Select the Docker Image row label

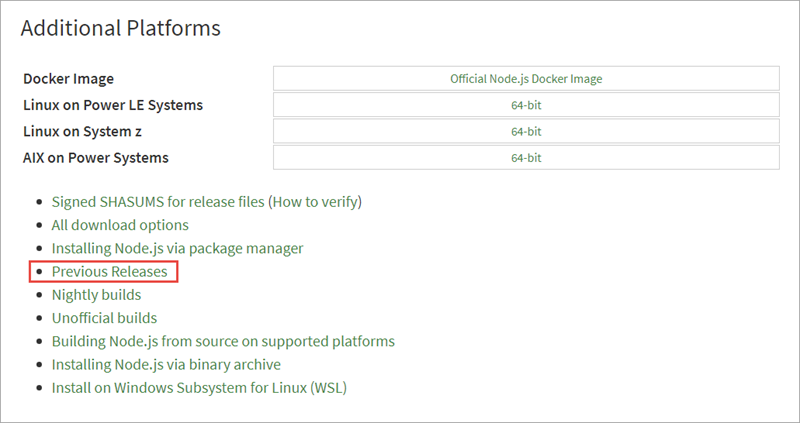click(x=68, y=79)
